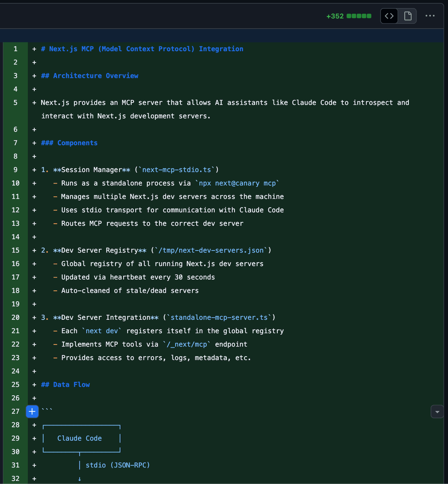Screen dimensions: 448x484
Task: Click the next-mcp-stdio.ts code reference
Action: 176,169
